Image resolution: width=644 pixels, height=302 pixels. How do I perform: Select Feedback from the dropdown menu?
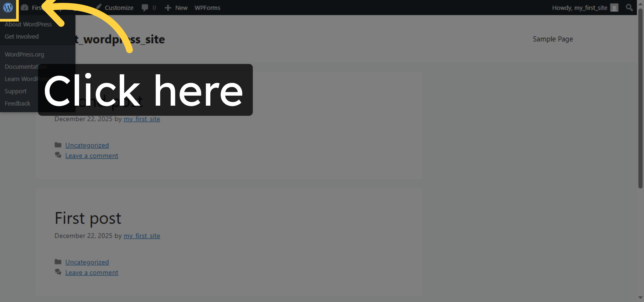[x=17, y=103]
